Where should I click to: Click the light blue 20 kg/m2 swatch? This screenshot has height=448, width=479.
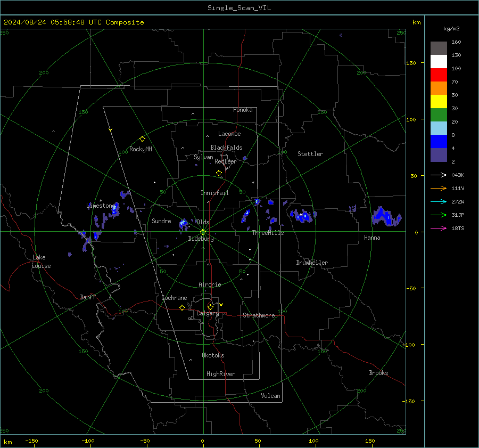click(439, 128)
